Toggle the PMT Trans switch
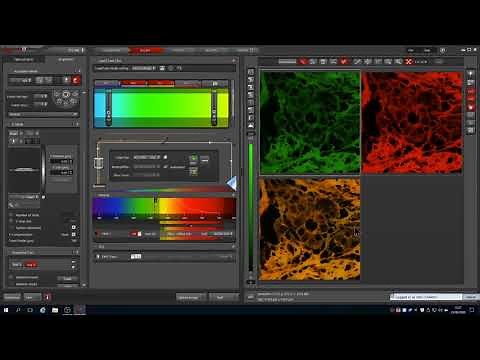Screen dimensions: 480x360 [136, 256]
